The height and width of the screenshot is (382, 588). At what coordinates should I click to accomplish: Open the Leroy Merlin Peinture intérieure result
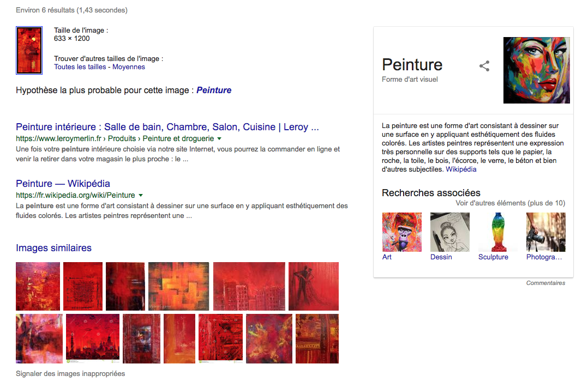coord(167,127)
